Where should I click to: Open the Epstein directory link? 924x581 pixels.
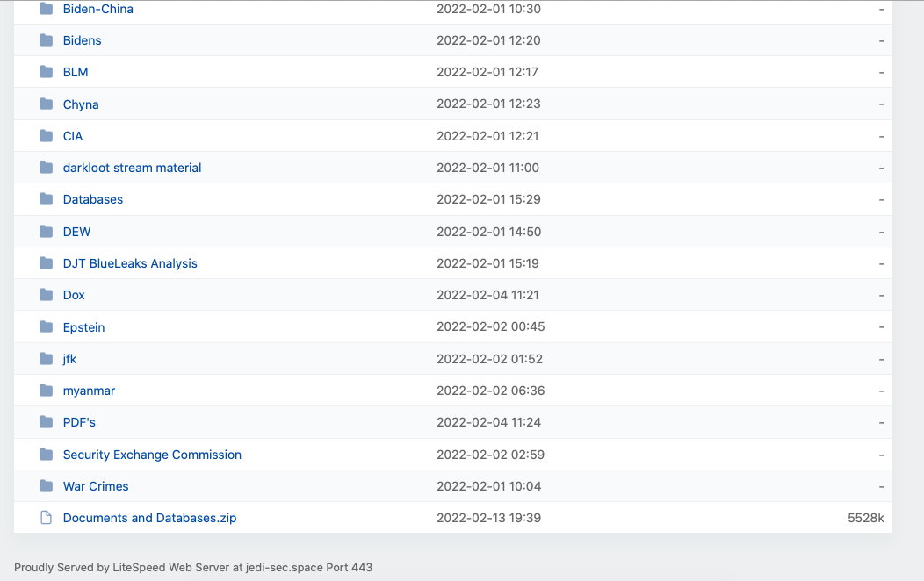pyautogui.click(x=83, y=327)
